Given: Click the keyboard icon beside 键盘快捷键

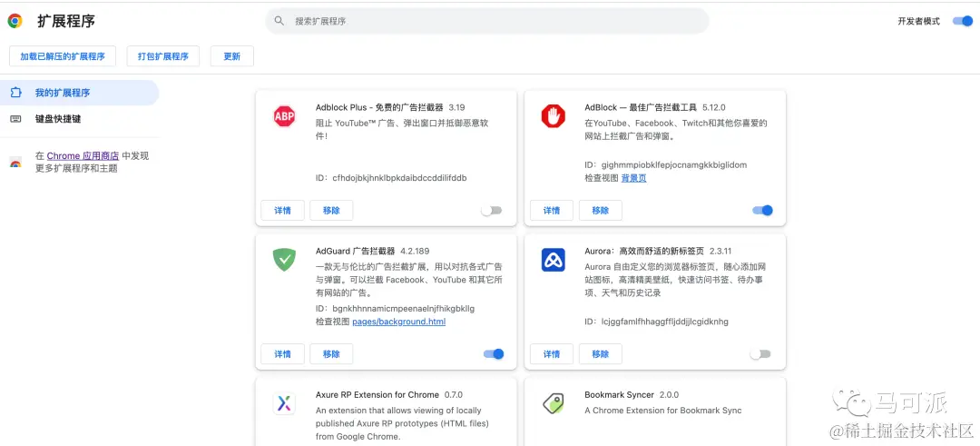Looking at the screenshot, I should [x=15, y=119].
